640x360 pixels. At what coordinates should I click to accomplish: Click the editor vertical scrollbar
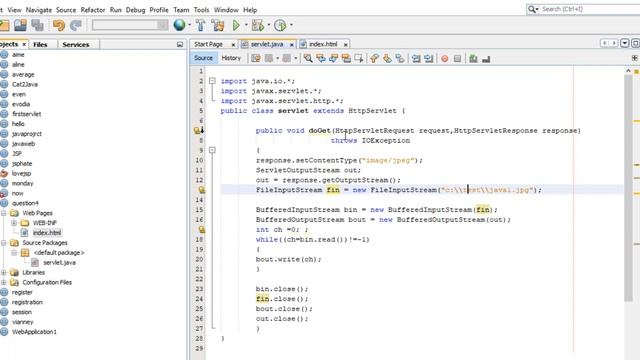tap(628, 188)
